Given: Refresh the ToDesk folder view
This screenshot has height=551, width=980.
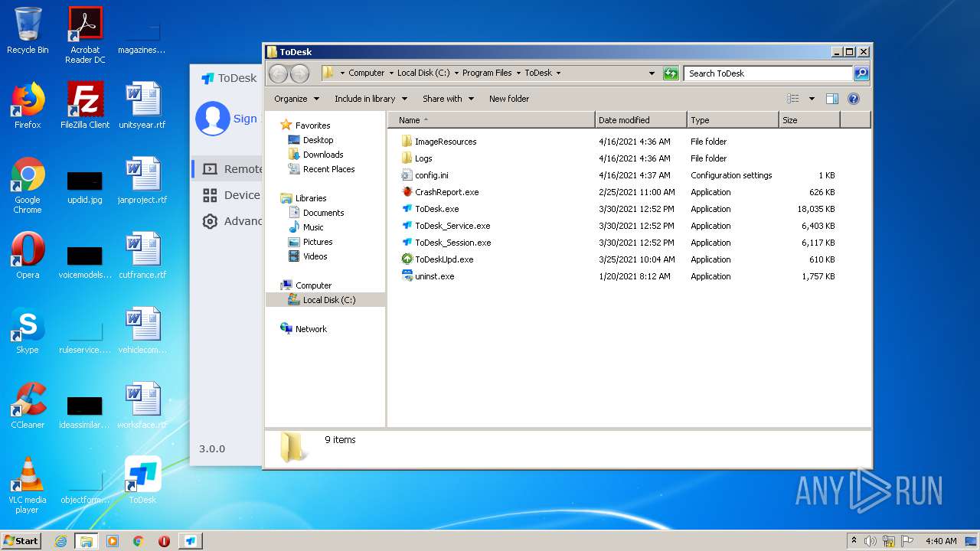Looking at the screenshot, I should [671, 73].
